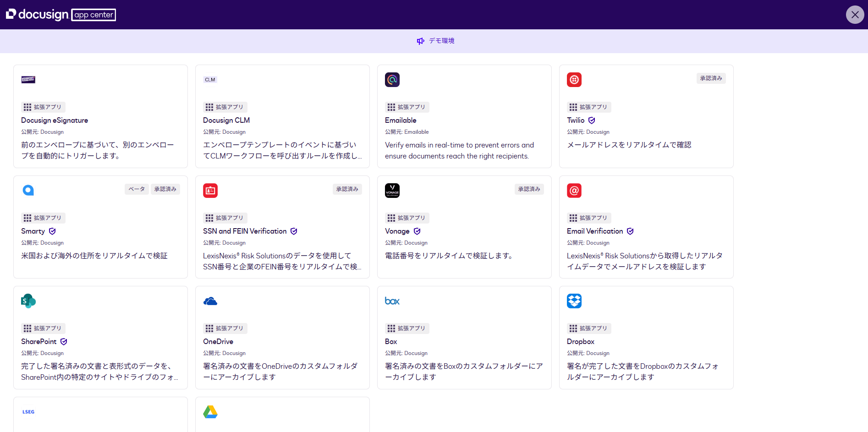The width and height of the screenshot is (868, 432).
Task: Open the Box app title
Action: coord(391,342)
